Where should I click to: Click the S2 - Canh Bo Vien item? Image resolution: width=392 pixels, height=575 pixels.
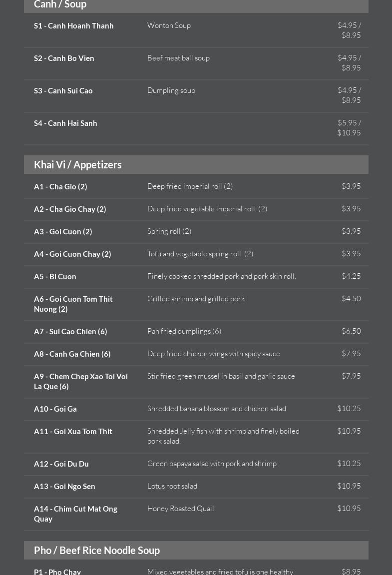pos(64,58)
